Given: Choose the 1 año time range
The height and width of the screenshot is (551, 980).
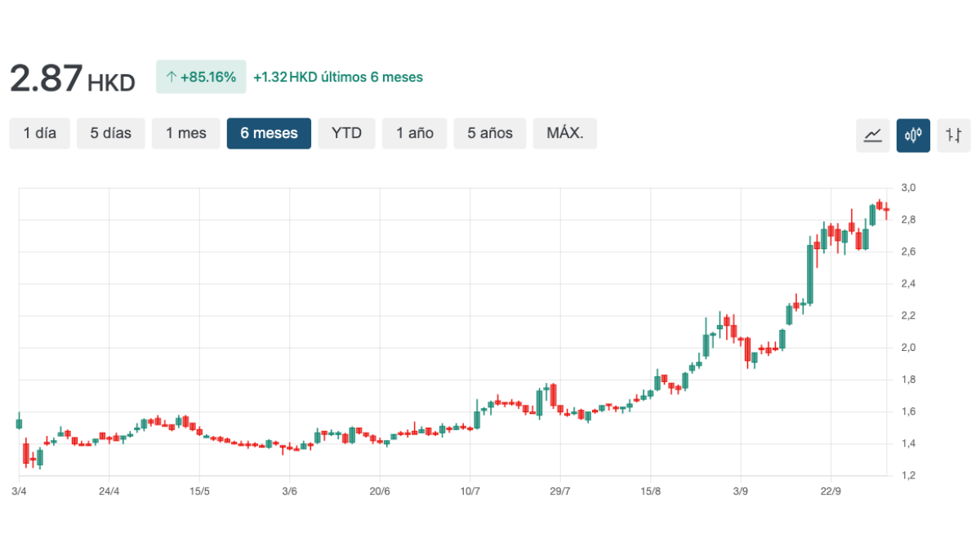Looking at the screenshot, I should point(415,133).
